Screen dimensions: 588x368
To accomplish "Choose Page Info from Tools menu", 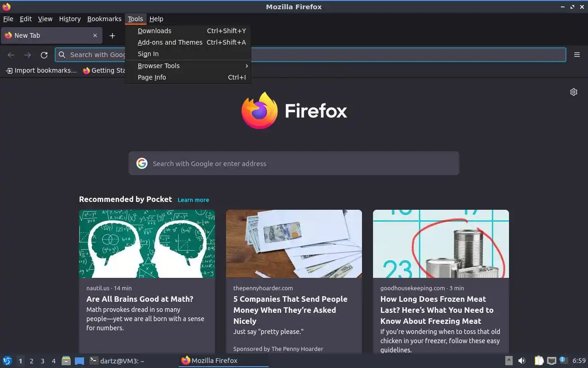I will click(x=188, y=77).
